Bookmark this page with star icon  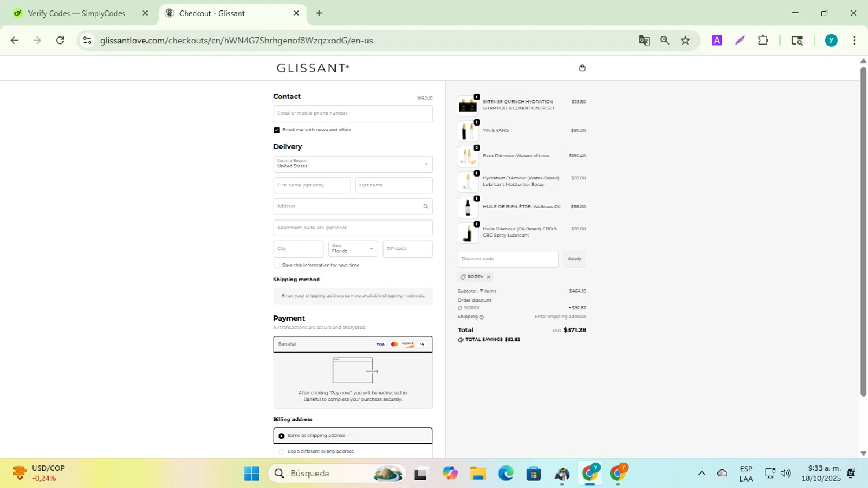pos(686,40)
